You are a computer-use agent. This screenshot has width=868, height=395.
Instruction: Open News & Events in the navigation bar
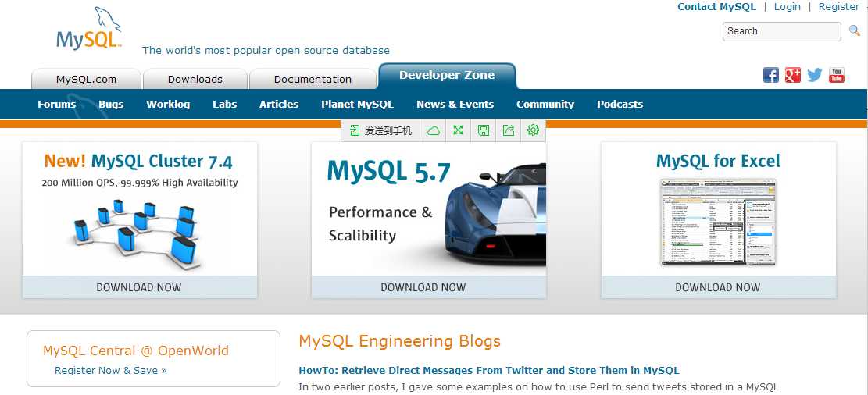point(455,104)
